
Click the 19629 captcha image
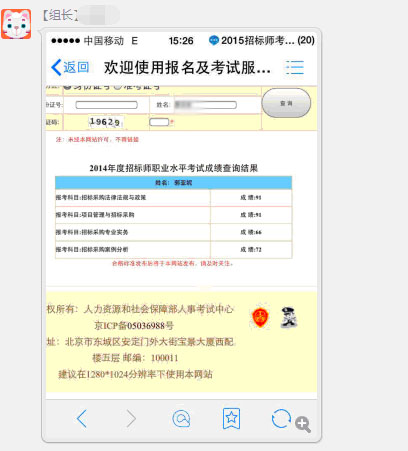(105, 122)
